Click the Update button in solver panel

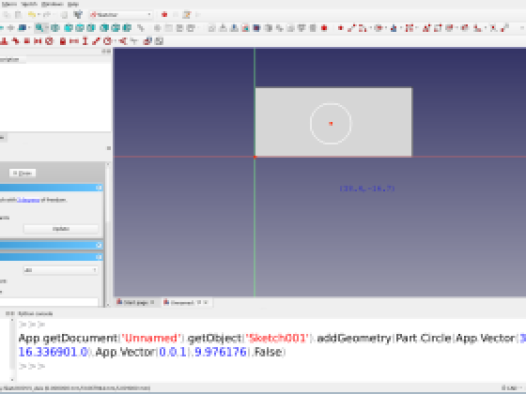pyautogui.click(x=61, y=229)
